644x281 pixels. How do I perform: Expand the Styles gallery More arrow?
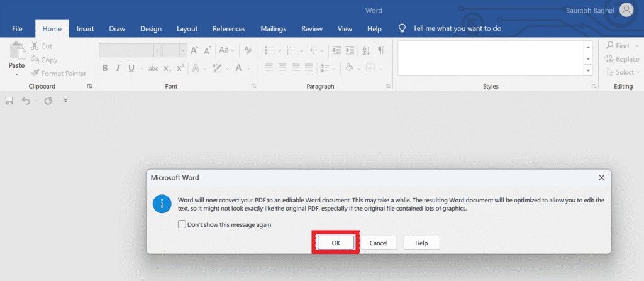click(589, 70)
